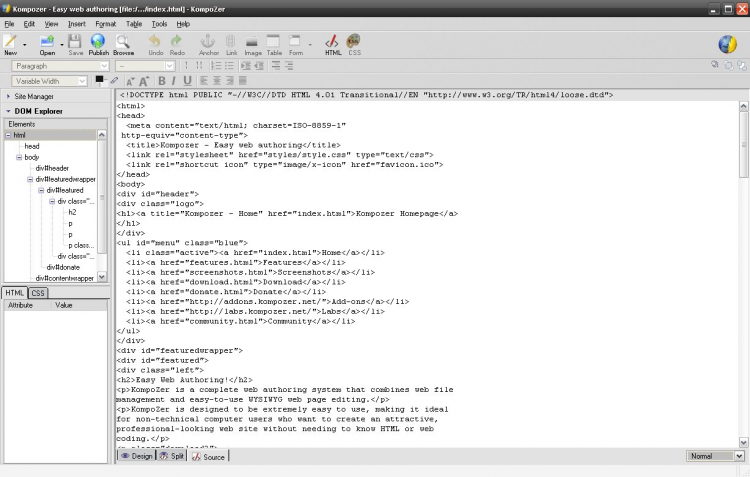
Task: Click the New document icon
Action: tap(10, 42)
